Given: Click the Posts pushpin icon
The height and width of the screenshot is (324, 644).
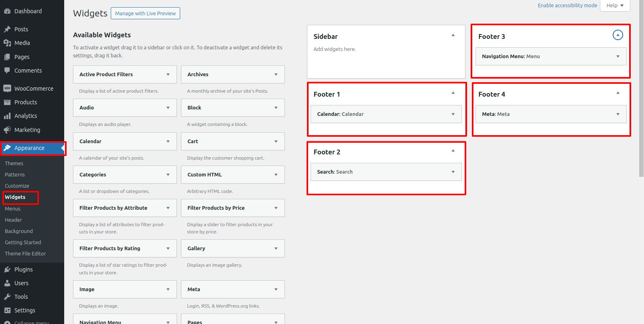Looking at the screenshot, I should click(7, 29).
